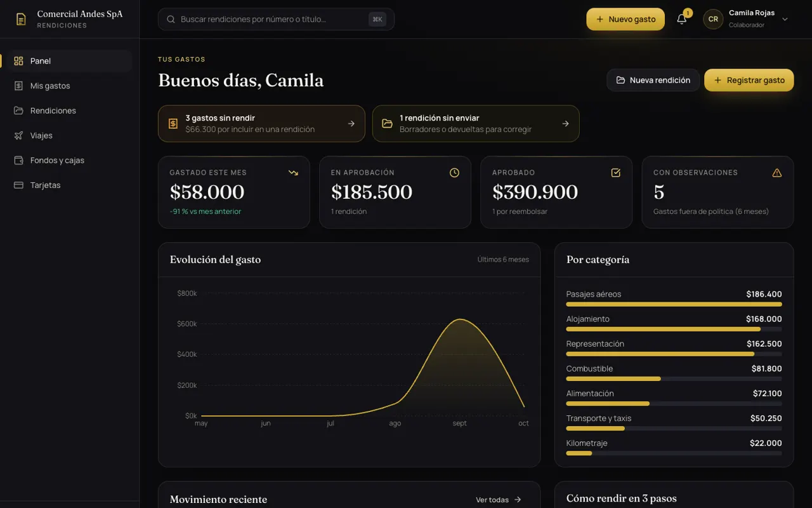Click the receipt icon in gastos sin rendir banner
812x508 pixels.
(x=173, y=123)
